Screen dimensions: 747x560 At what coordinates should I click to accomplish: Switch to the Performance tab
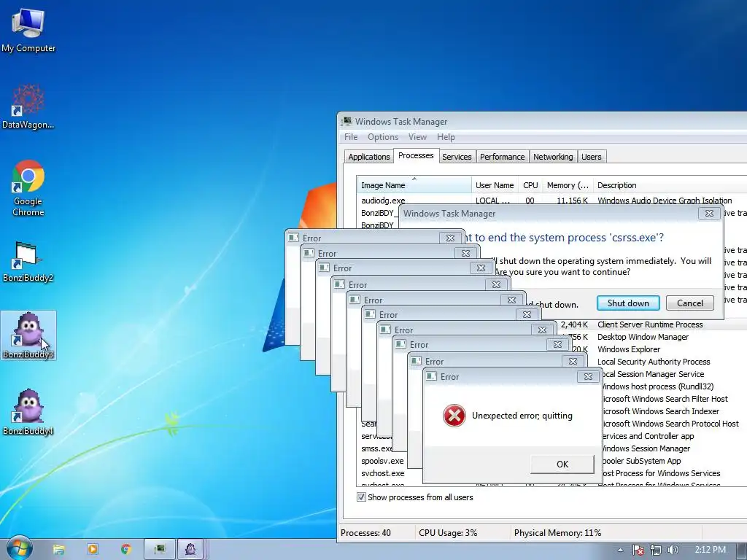(502, 157)
